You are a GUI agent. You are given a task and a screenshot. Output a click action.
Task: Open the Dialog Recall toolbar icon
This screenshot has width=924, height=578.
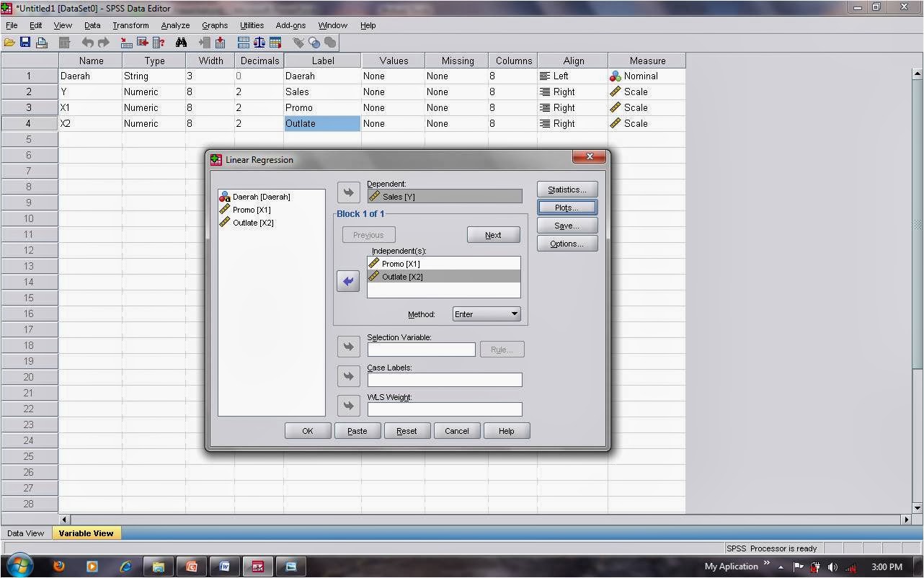[64, 43]
